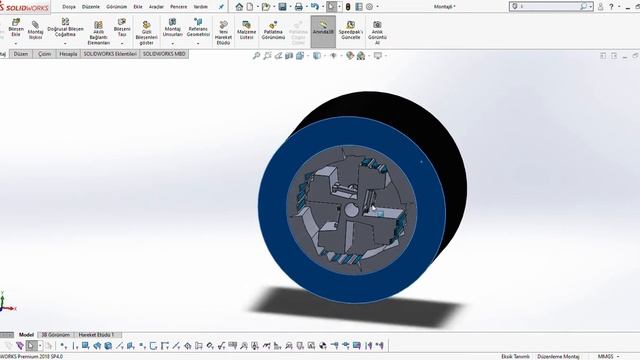640x360 pixels.
Task: Open the Görünüm menu
Action: click(116, 7)
